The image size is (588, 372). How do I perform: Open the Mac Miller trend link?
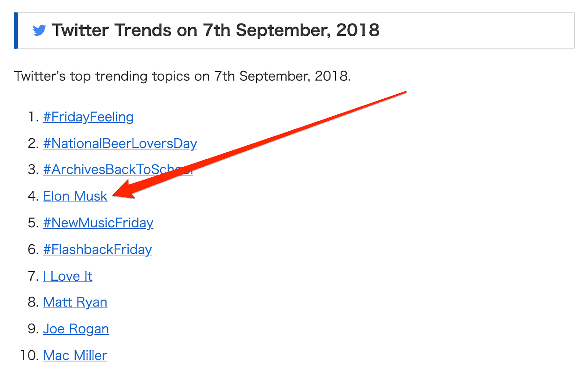[x=75, y=355]
